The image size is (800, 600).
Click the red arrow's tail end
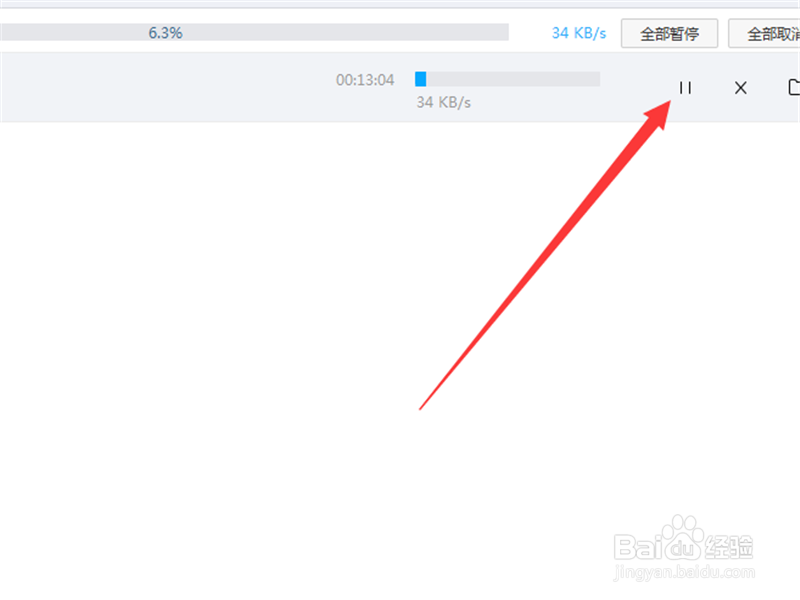pyautogui.click(x=421, y=407)
